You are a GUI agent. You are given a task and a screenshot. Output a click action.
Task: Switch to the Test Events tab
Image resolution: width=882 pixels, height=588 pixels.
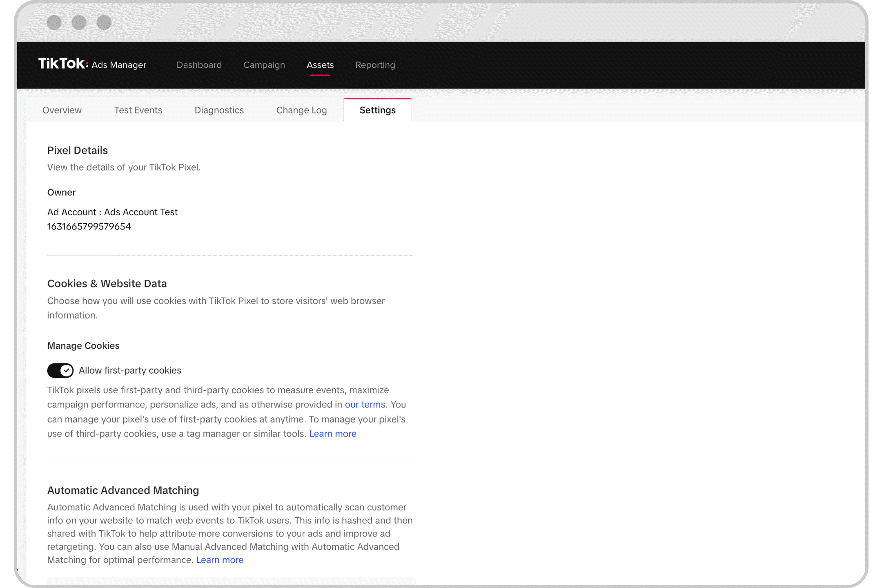pos(138,109)
